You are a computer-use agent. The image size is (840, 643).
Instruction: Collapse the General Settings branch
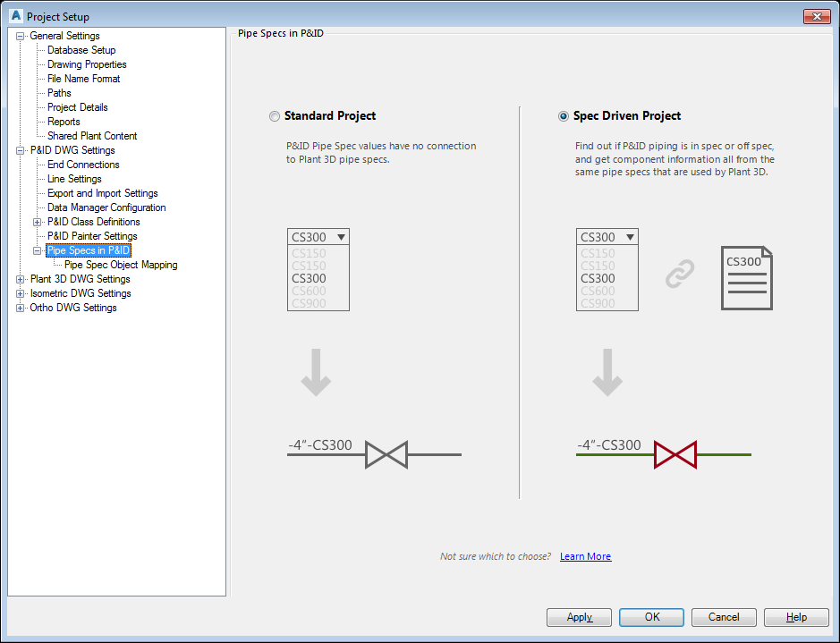pos(20,35)
